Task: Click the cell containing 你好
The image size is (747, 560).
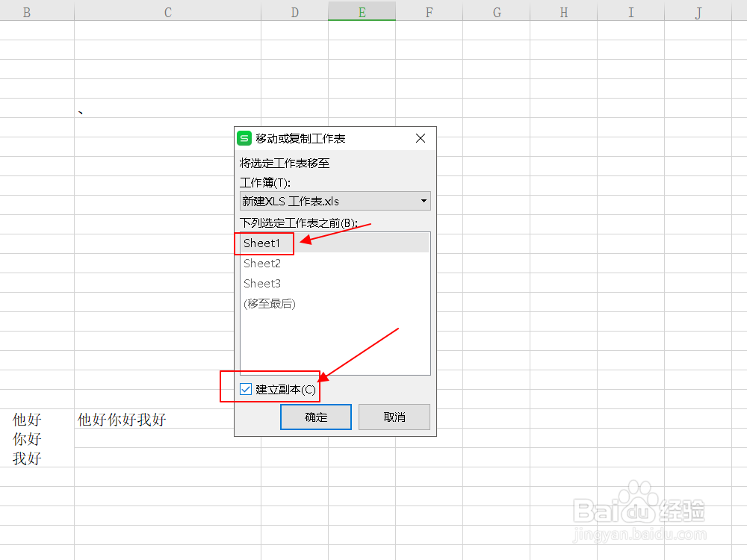Action: coord(37,438)
